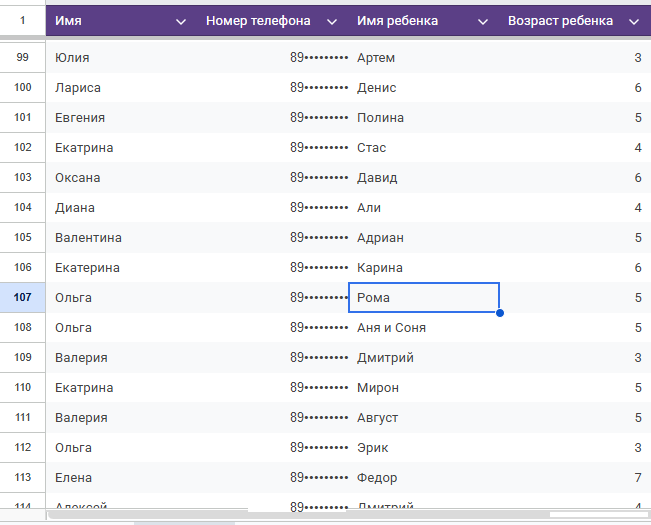Select the Имя ребенка header cell

point(424,21)
